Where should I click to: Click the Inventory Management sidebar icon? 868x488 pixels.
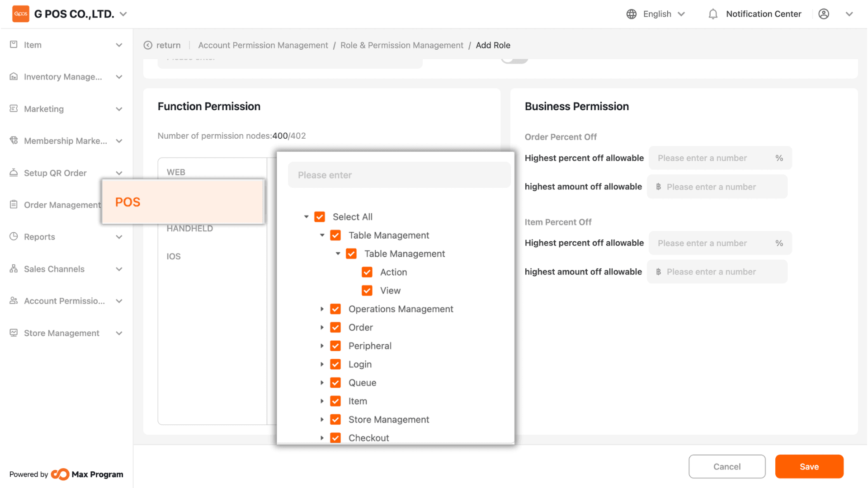pos(14,76)
